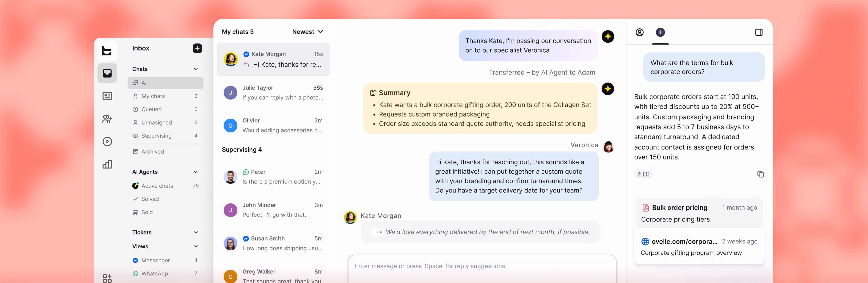Open the Supervising chats list
Screen dimensions: 868x283
click(166, 136)
